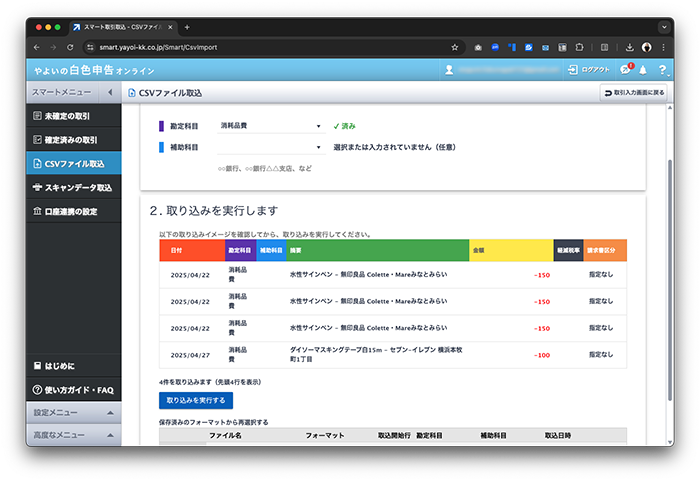
Task: Click the フォーマット column header
Action: click(x=325, y=435)
